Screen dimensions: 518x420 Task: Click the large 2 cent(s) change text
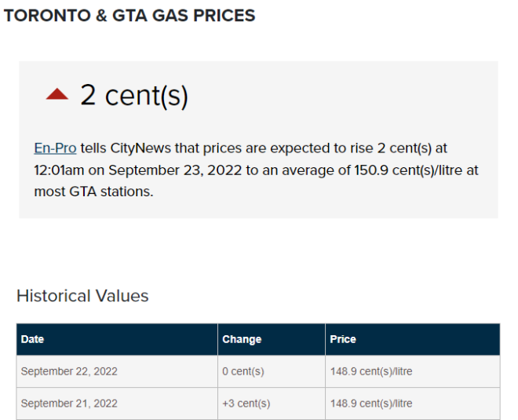point(134,96)
